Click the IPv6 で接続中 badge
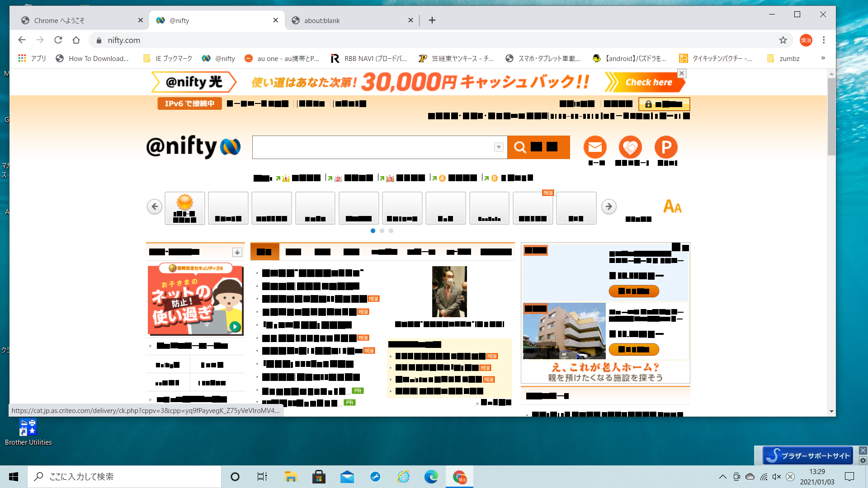Screen dimensions: 868x488 189,103
